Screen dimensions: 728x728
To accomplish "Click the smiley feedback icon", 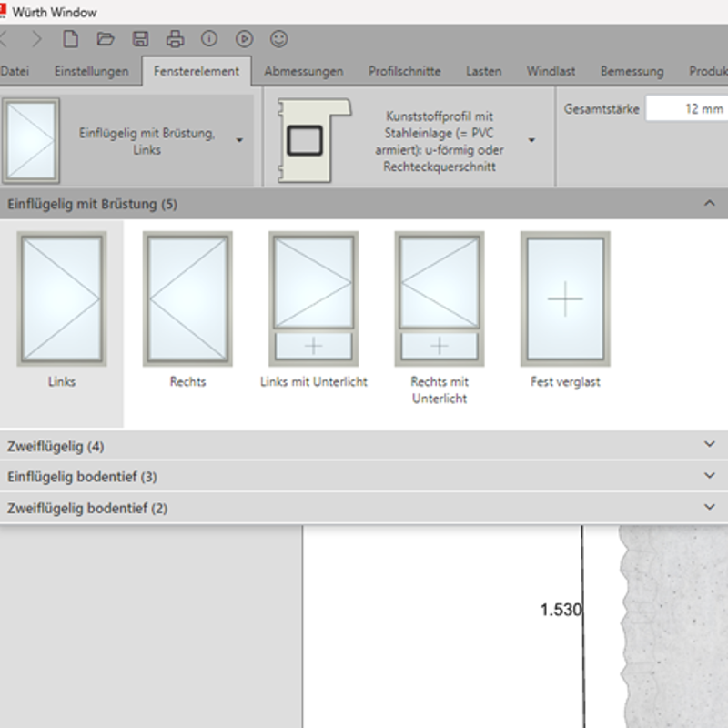I will point(279,39).
